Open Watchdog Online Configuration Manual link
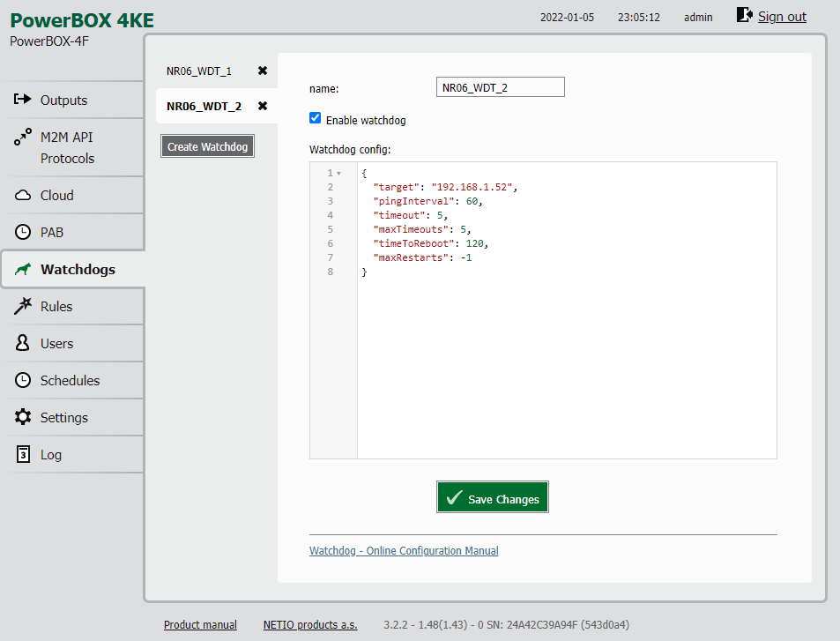The width and height of the screenshot is (840, 641). coord(404,551)
